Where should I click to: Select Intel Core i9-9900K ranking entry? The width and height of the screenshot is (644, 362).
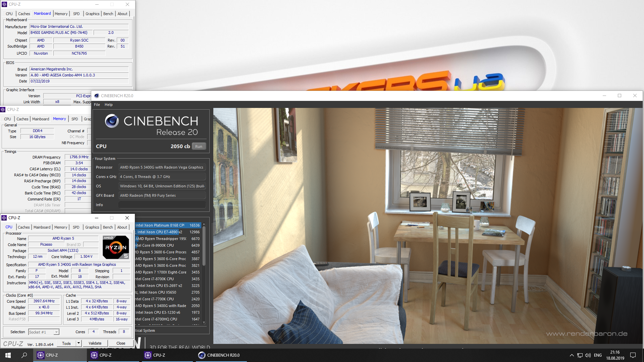click(168, 245)
